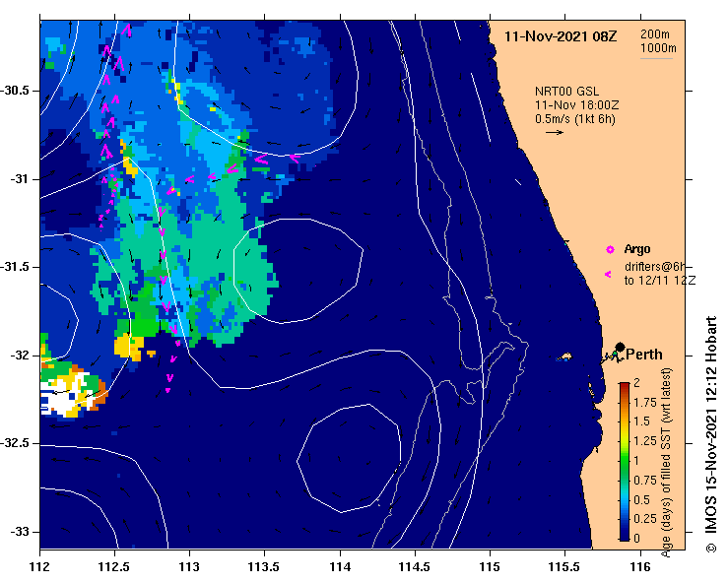Click the longitude tick label 116
This screenshot has height=583, width=728.
[x=641, y=567]
